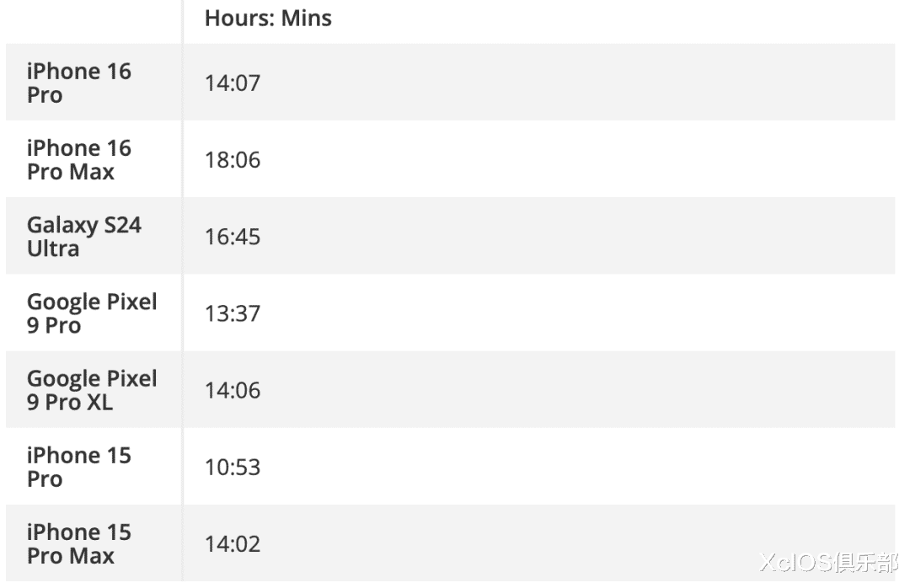
Task: Click the 14:06 time value
Action: 233,390
